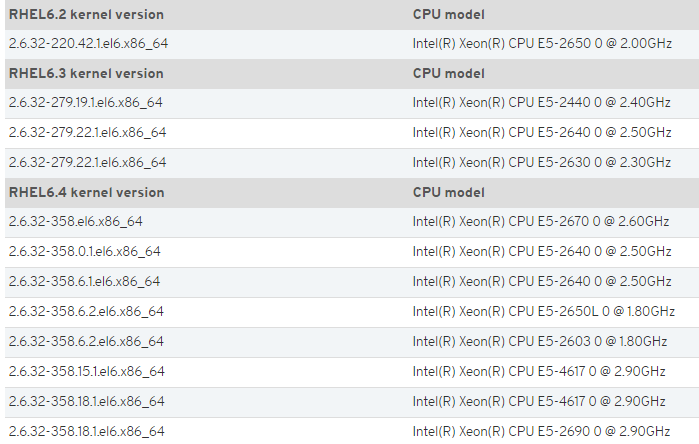This screenshot has height=444, width=699.
Task: Select kernel 2.6.32-279.19.1.el6.x86_64 cell
Action: click(86, 103)
